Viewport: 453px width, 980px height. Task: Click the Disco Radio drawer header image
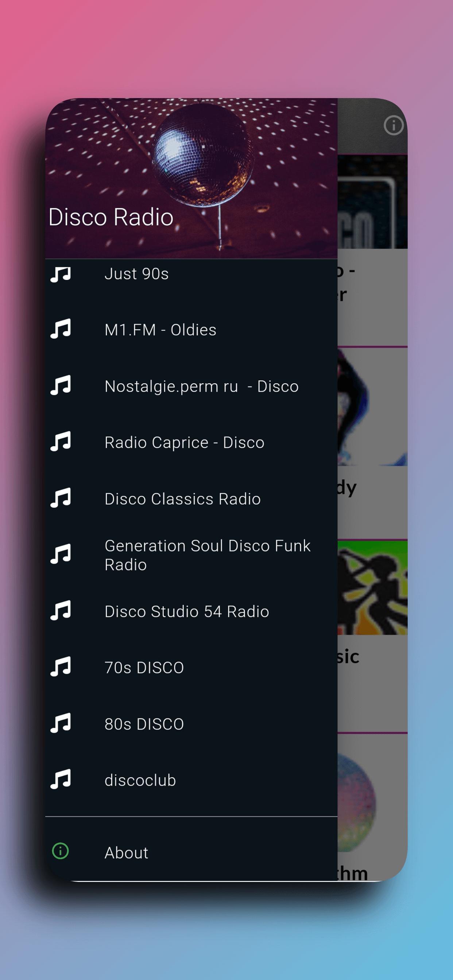click(x=191, y=178)
